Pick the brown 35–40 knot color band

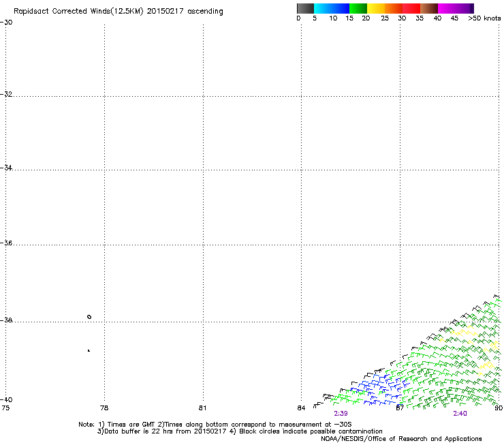pos(429,8)
